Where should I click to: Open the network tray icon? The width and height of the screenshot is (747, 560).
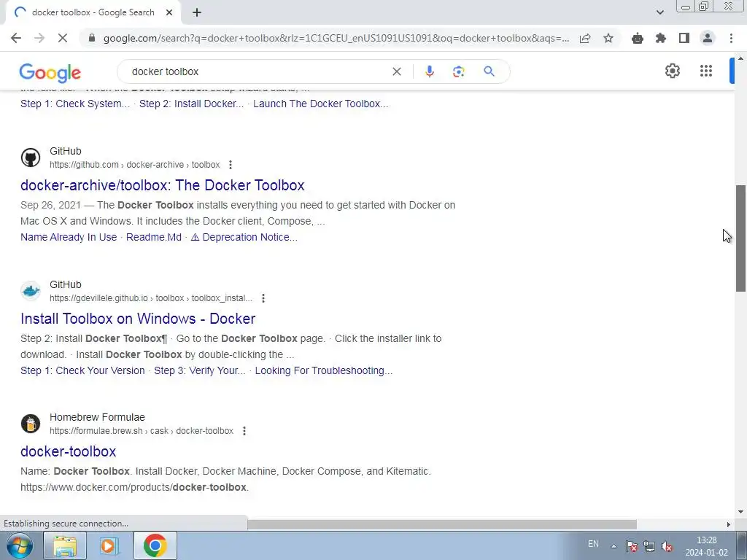pos(649,547)
